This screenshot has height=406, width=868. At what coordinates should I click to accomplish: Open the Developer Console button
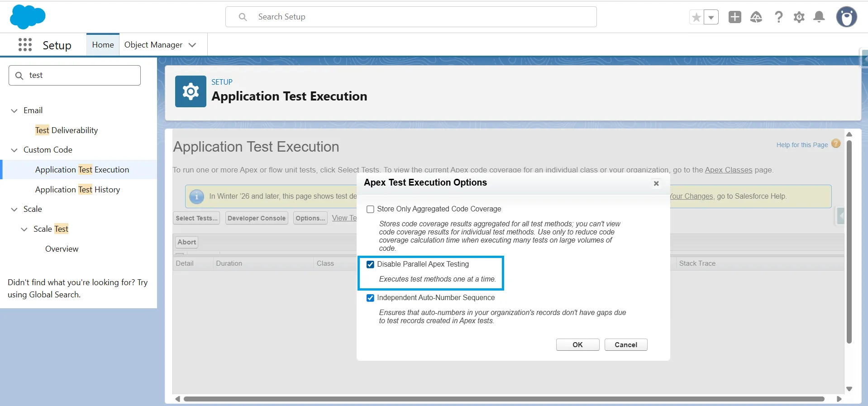[x=257, y=218]
